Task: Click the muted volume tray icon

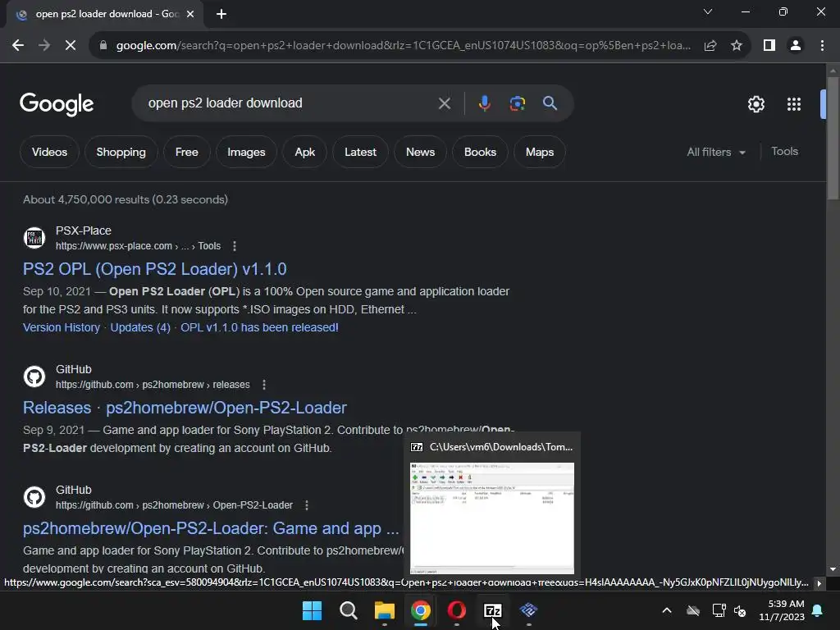Action: point(741,610)
